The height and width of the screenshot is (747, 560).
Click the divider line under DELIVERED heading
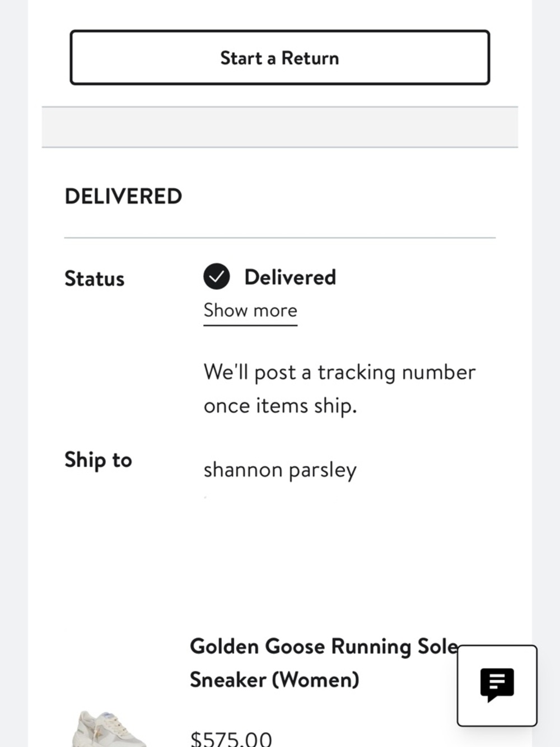click(279, 238)
